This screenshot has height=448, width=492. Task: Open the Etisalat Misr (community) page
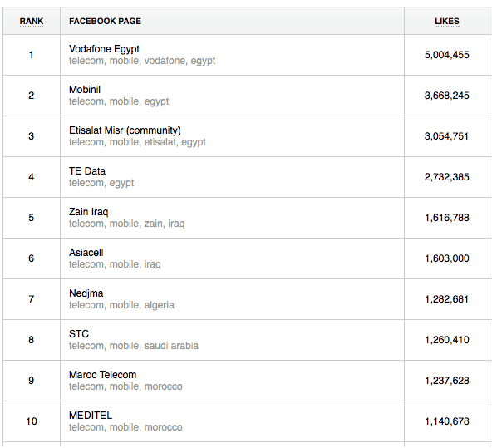[x=125, y=130]
